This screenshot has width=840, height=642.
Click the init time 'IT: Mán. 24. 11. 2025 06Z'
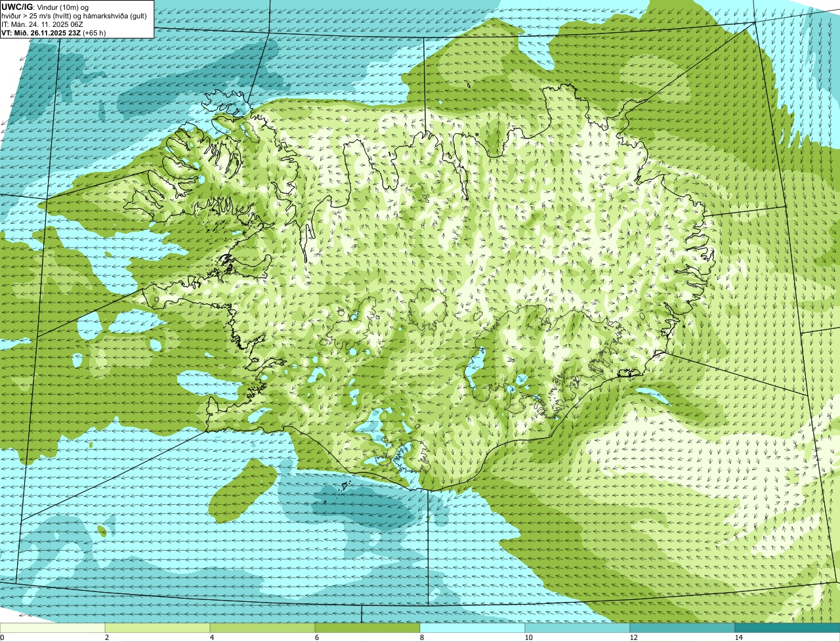[43, 24]
